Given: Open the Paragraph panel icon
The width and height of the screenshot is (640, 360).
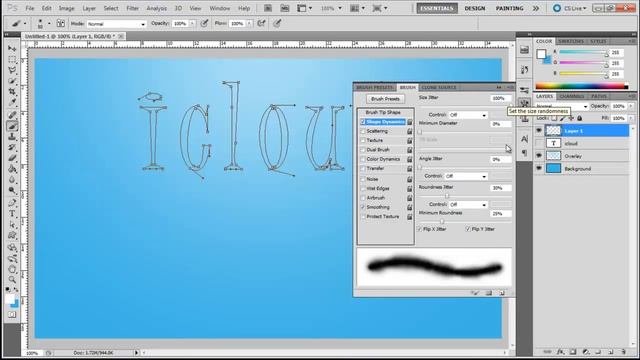Looking at the screenshot, I should 524,153.
